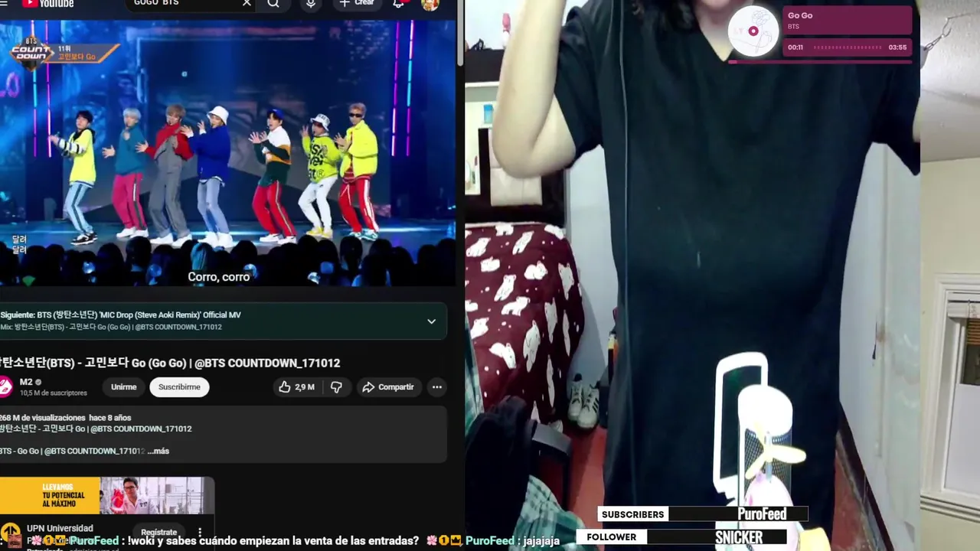Click the BTS Go Go video player
The image size is (980, 551).
[x=227, y=152]
